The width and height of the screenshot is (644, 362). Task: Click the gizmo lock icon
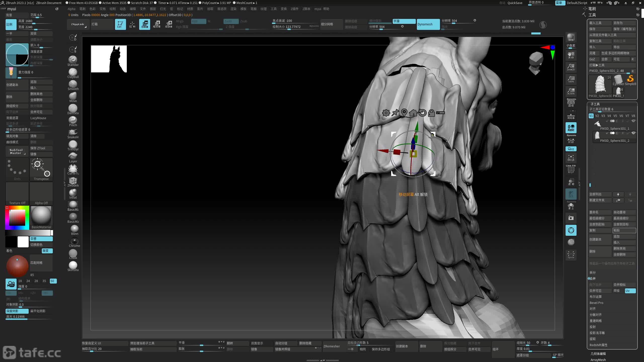click(431, 113)
